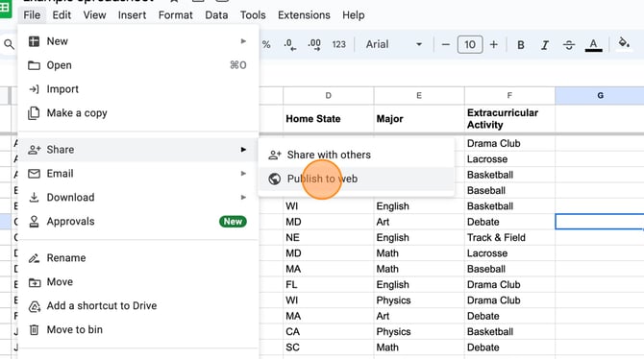
Task: Click the FL home state cell
Action: point(328,285)
